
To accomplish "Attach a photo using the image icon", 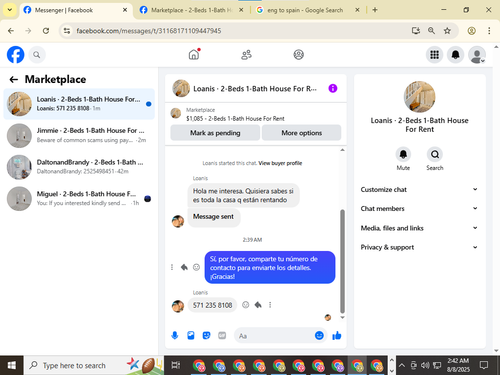I will (x=191, y=335).
